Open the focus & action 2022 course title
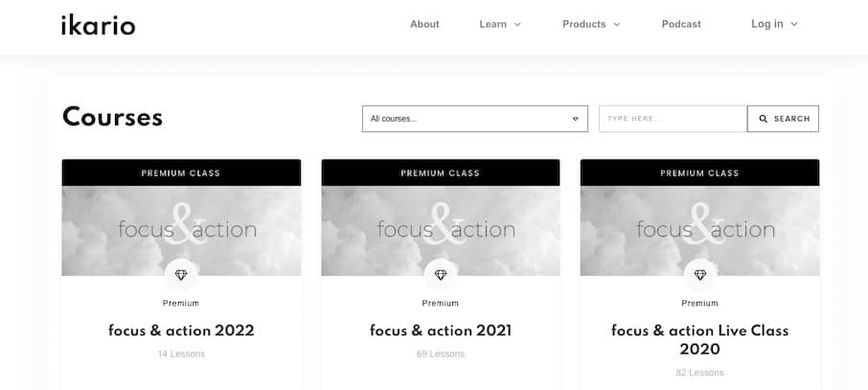 (x=181, y=331)
